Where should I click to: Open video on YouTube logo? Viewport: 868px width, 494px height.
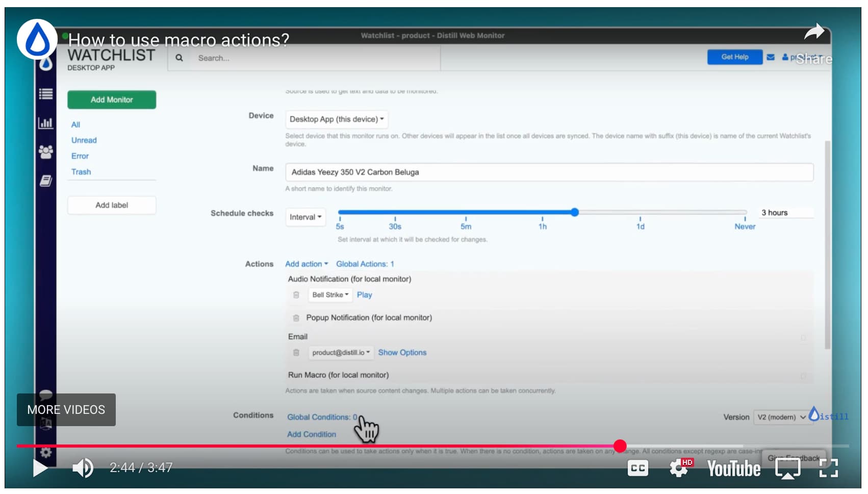733,468
